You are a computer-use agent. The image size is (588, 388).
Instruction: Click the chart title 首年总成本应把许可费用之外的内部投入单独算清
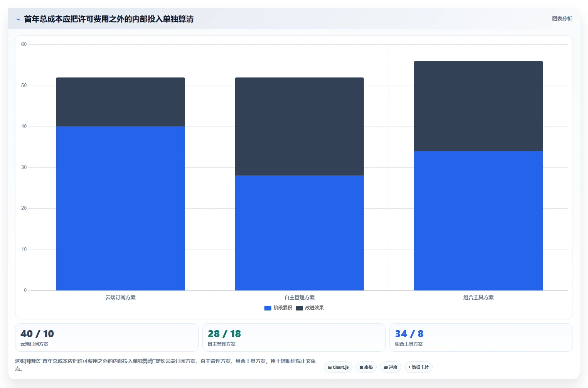(x=109, y=19)
